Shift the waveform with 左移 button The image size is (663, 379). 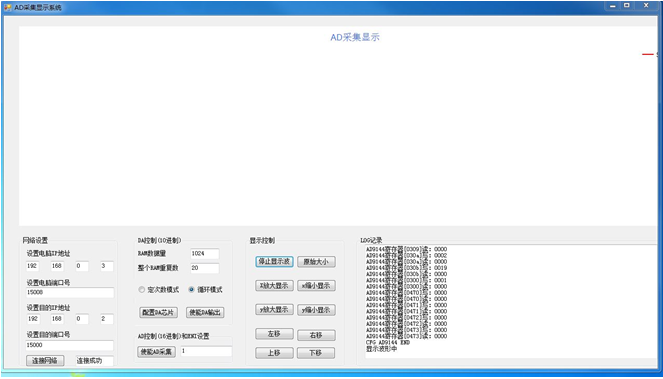point(274,334)
